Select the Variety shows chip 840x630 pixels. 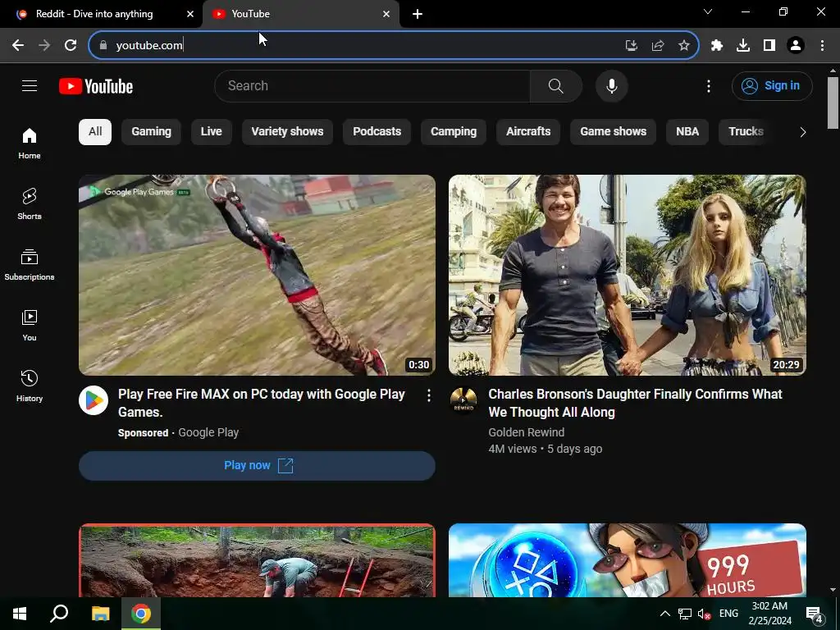click(x=287, y=132)
